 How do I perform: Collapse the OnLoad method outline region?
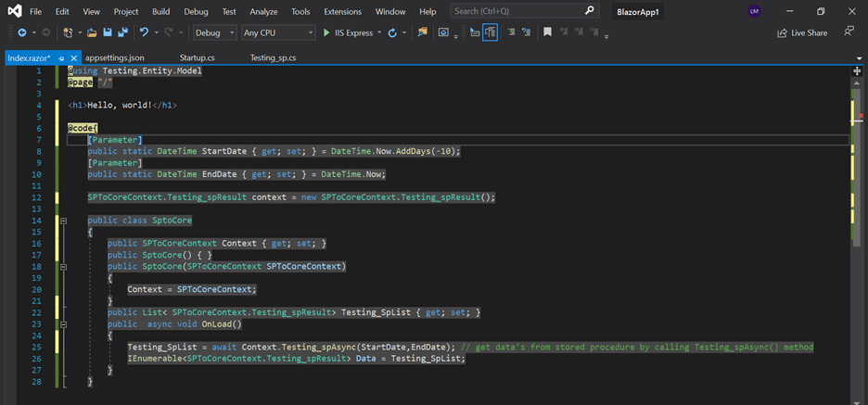coord(63,324)
